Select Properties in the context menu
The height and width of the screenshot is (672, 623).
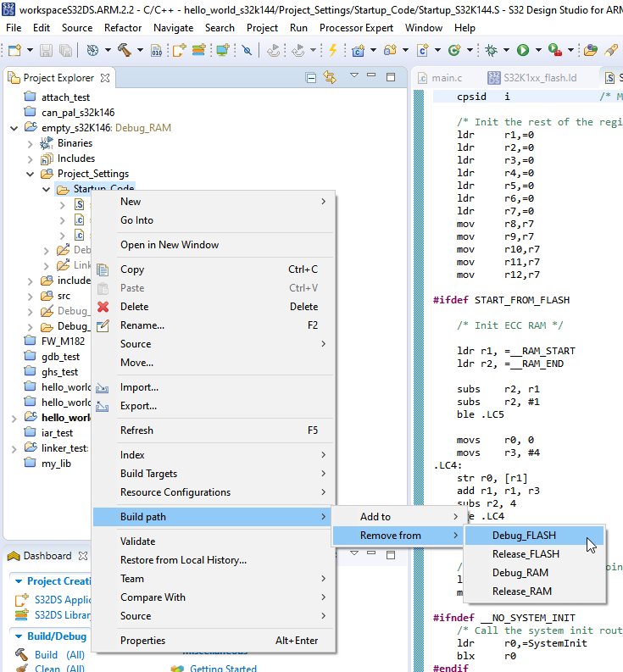pos(214,641)
